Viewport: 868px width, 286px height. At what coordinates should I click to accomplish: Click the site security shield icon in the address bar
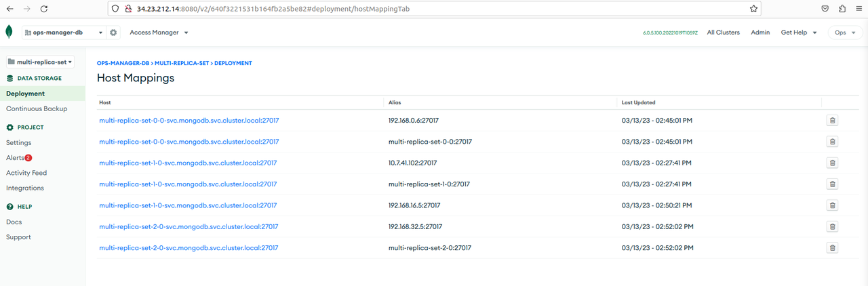(115, 9)
